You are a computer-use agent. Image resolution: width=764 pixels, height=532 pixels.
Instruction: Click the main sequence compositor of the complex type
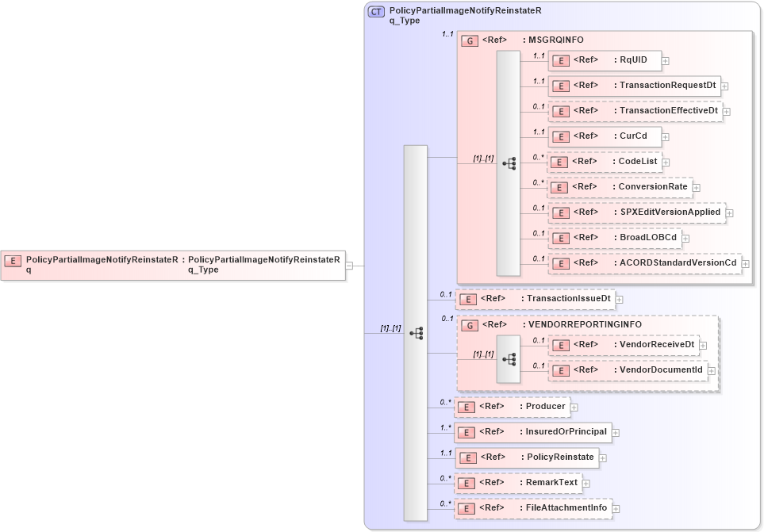pos(416,334)
